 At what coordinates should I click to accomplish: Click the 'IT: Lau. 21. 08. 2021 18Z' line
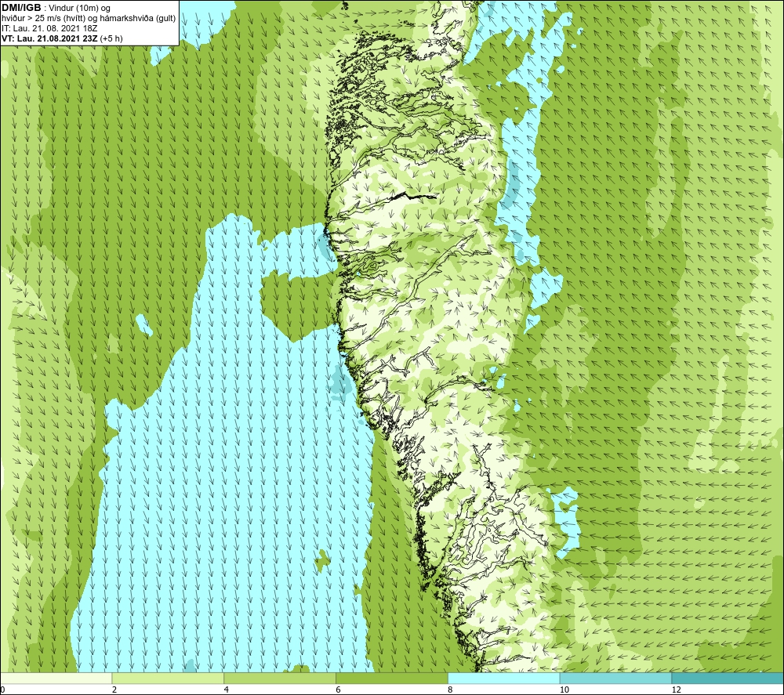[x=49, y=28]
